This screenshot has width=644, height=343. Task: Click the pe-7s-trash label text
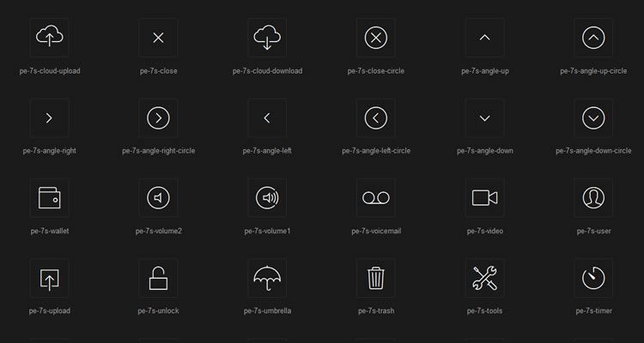pos(376,310)
